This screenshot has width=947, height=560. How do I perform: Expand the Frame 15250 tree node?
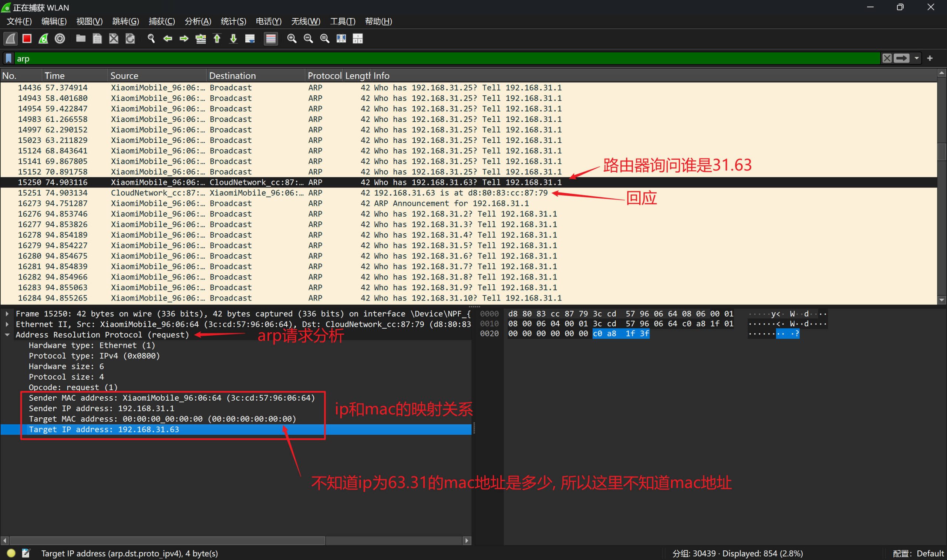7,313
